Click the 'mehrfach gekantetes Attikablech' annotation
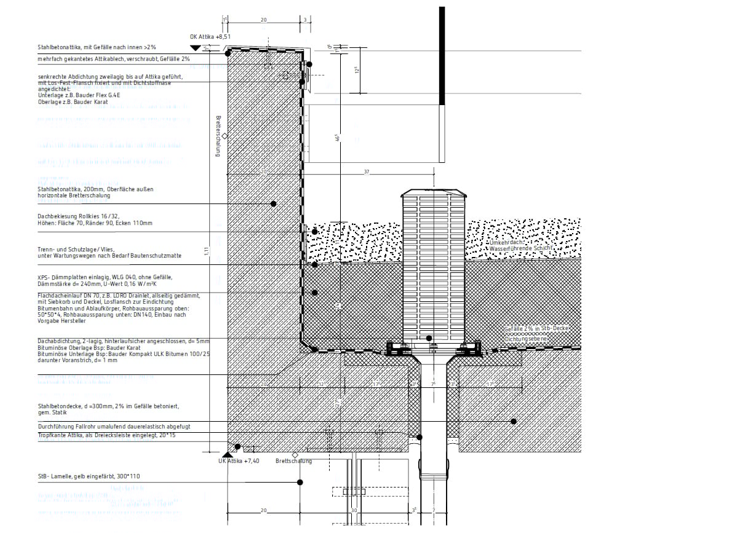 click(114, 59)
